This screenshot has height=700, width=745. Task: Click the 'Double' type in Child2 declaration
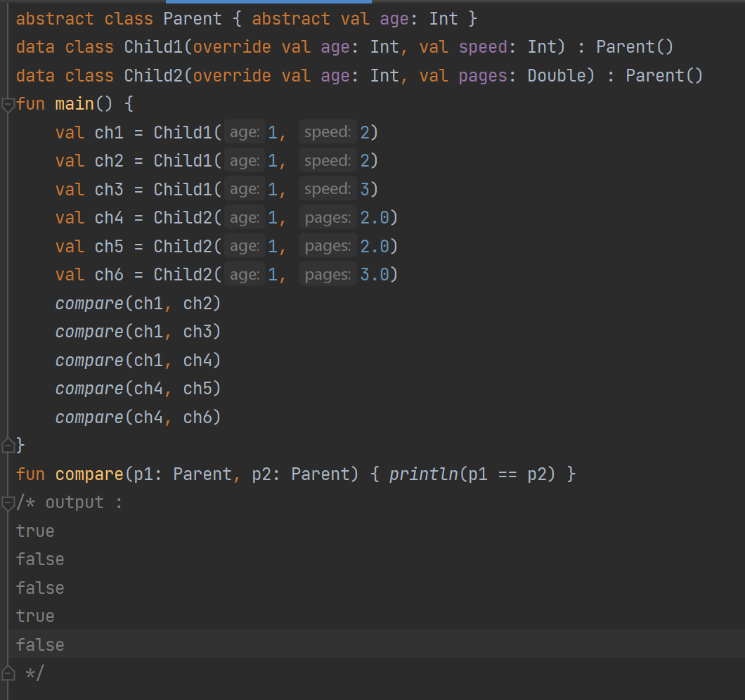[x=557, y=76]
